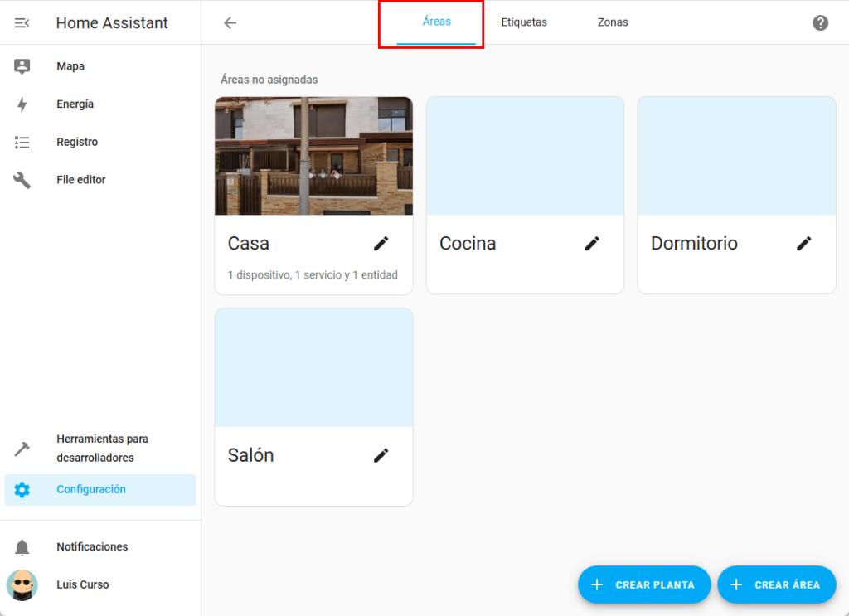Click the Salón edit pencil icon
This screenshot has height=616, width=849.
pyautogui.click(x=381, y=455)
